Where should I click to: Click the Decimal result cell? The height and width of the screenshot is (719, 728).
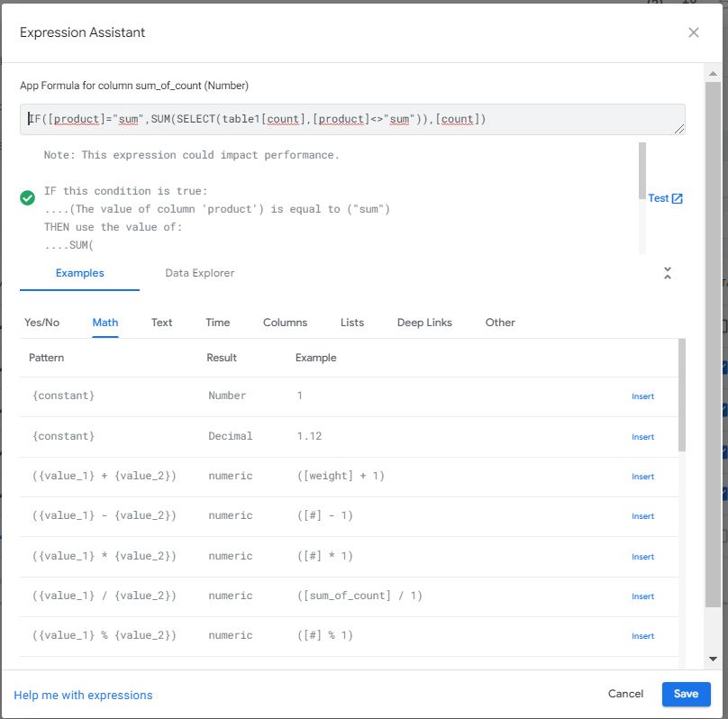(231, 436)
